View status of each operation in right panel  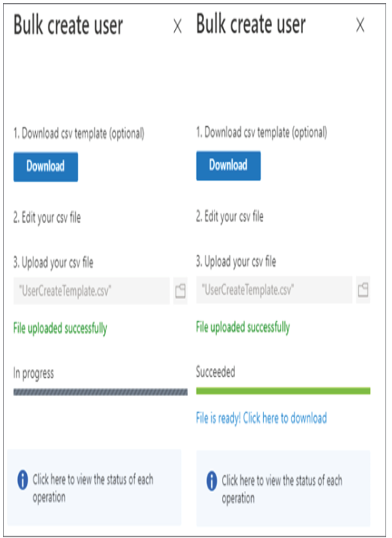click(x=282, y=489)
